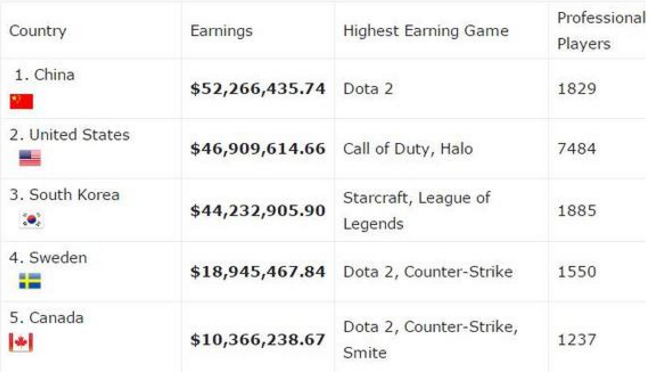The image size is (668, 372).
Task: Click the $46,909,614.66 earnings value
Action: click(x=258, y=149)
